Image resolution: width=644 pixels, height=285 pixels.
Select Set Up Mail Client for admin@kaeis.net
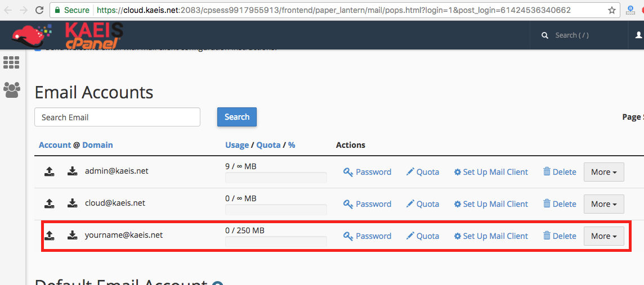(x=491, y=172)
